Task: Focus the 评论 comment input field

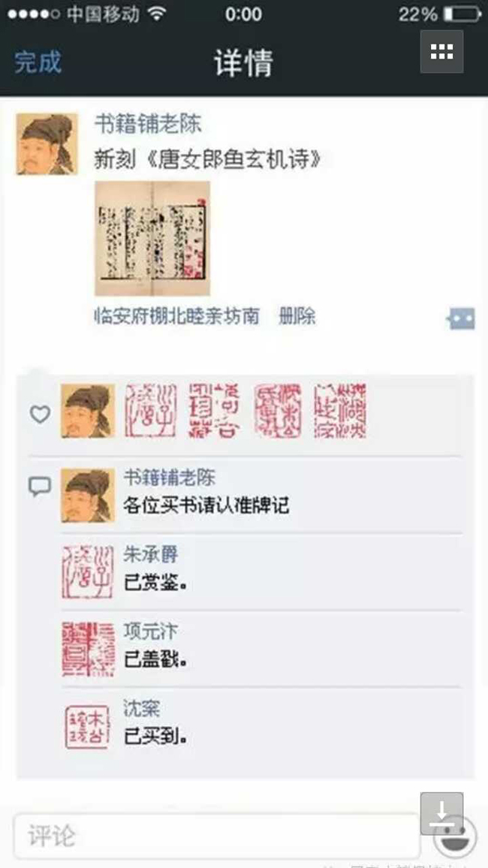Action: coord(216,836)
